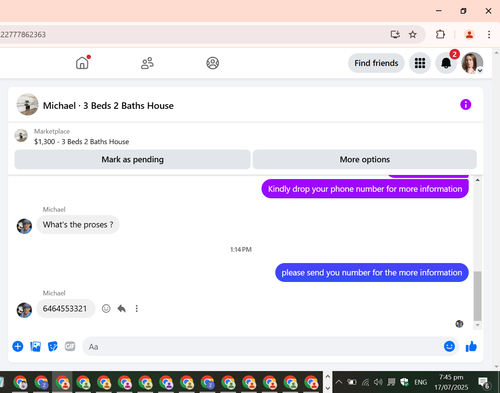Click the browser address bar URL
The width and height of the screenshot is (500, 393).
[x=23, y=35]
